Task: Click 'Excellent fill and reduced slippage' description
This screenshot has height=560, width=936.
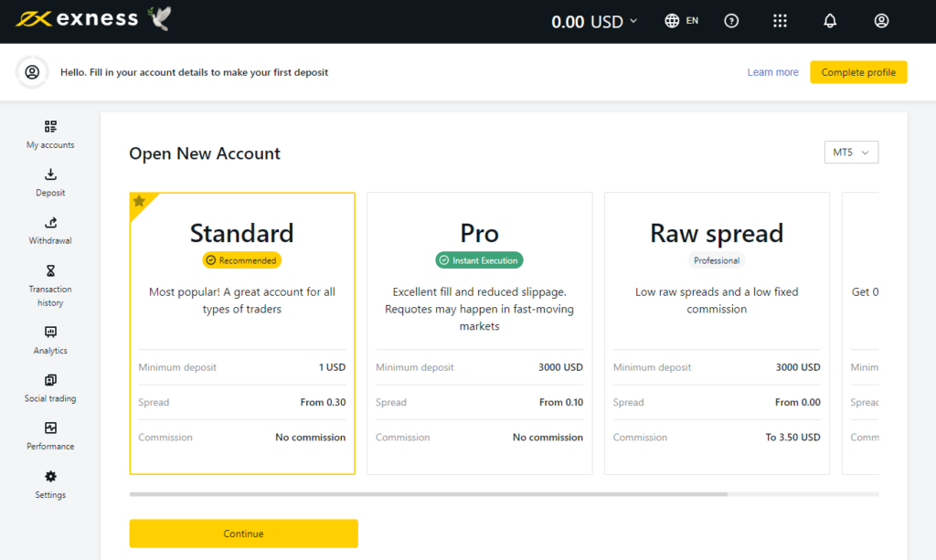Action: pyautogui.click(x=479, y=309)
